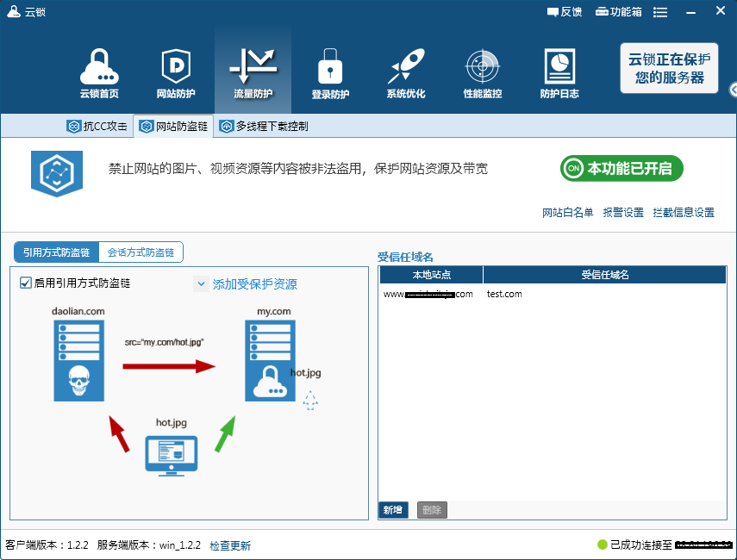
Task: Open the 功能箱 toolbox
Action: [x=619, y=12]
